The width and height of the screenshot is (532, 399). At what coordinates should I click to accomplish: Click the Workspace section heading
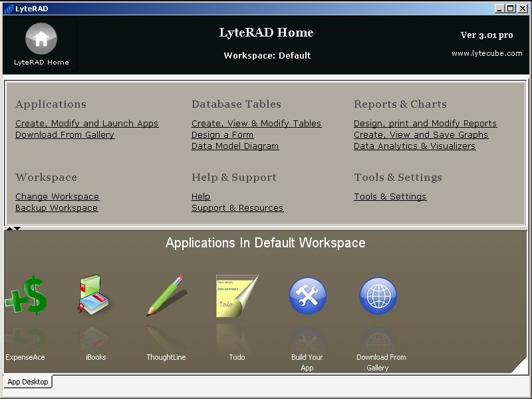[x=46, y=177]
